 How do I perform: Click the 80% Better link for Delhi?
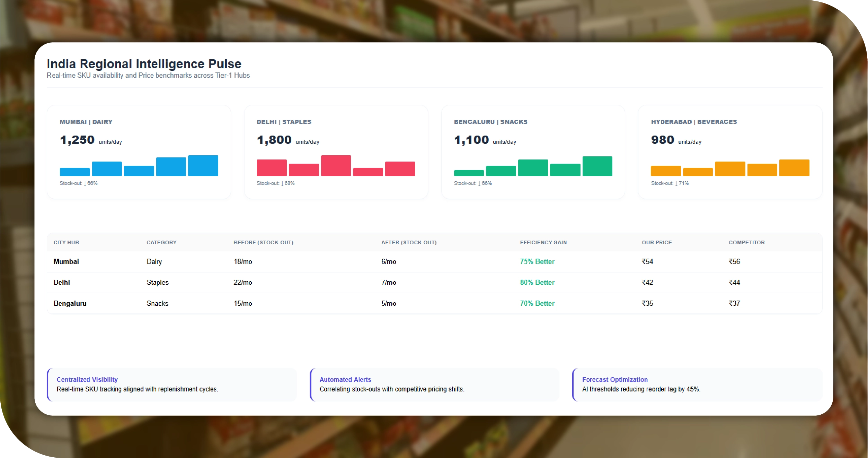tap(537, 283)
